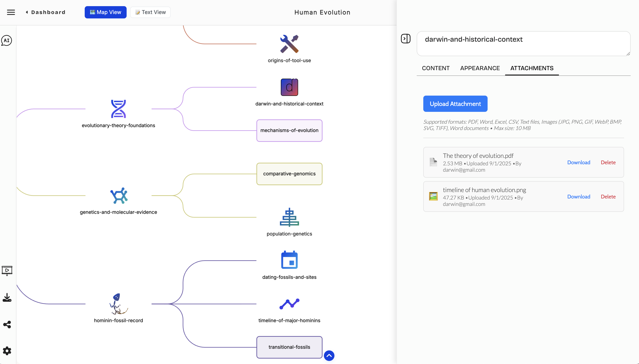Collapse the right side panel
This screenshot has width=639, height=364.
click(405, 39)
